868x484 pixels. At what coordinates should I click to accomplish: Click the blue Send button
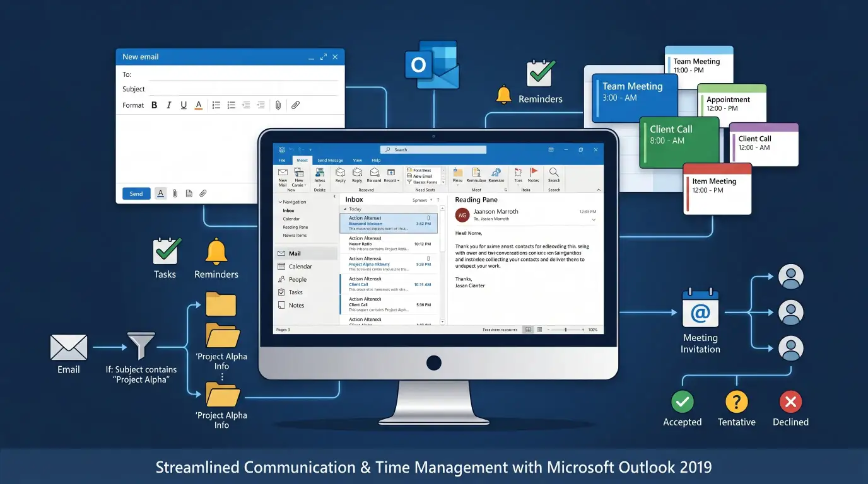[x=136, y=193]
